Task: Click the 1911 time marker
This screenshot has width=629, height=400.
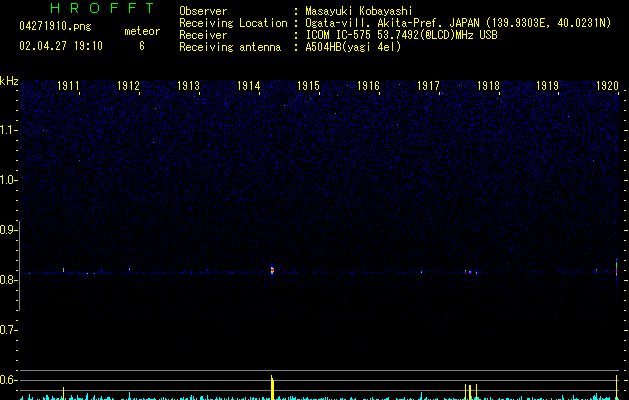Action: pyautogui.click(x=68, y=86)
